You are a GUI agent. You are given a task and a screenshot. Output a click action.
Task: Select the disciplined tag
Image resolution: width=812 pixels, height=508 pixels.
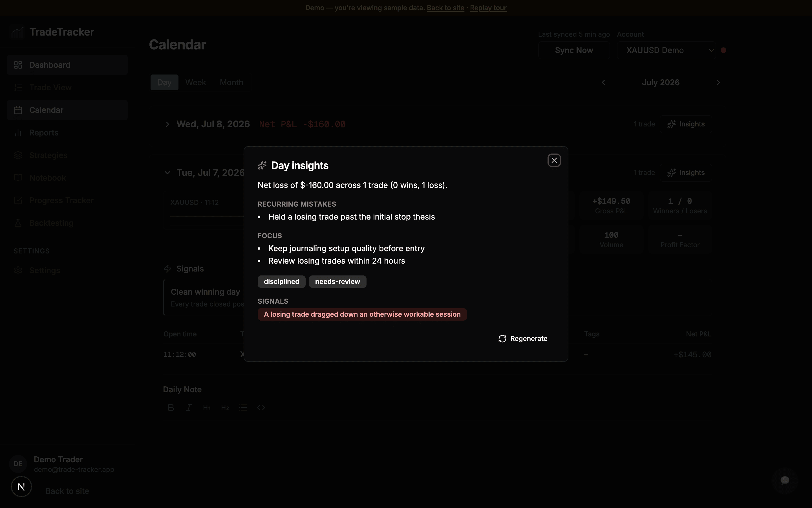[281, 282]
